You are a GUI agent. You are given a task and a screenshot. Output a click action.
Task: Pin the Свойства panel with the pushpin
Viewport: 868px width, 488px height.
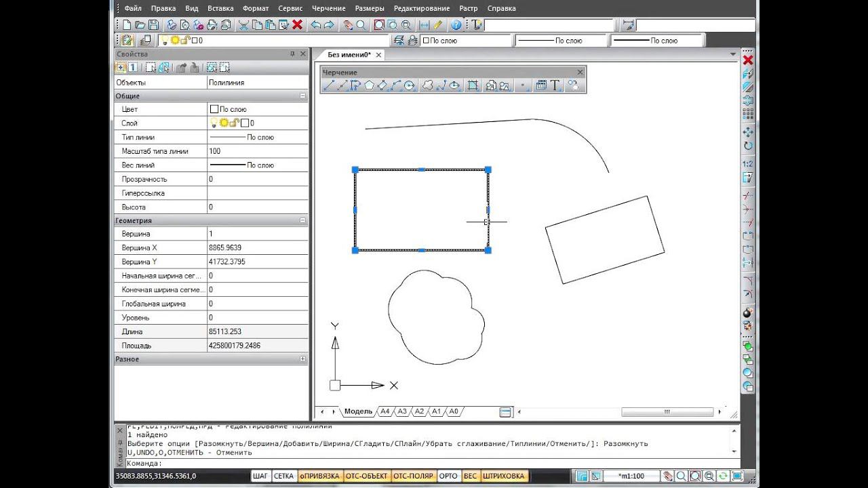click(292, 54)
